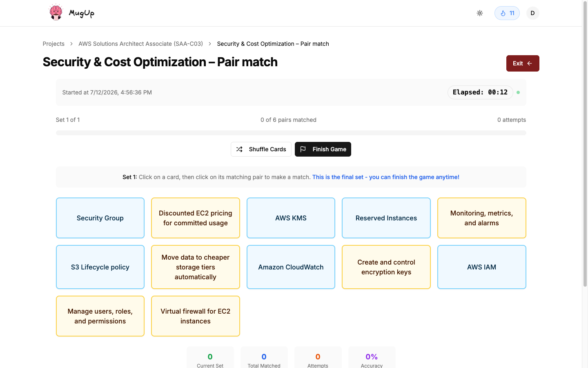Click the Total Matched stat tile
Image resolution: width=588 pixels, height=368 pixels.
tap(264, 358)
